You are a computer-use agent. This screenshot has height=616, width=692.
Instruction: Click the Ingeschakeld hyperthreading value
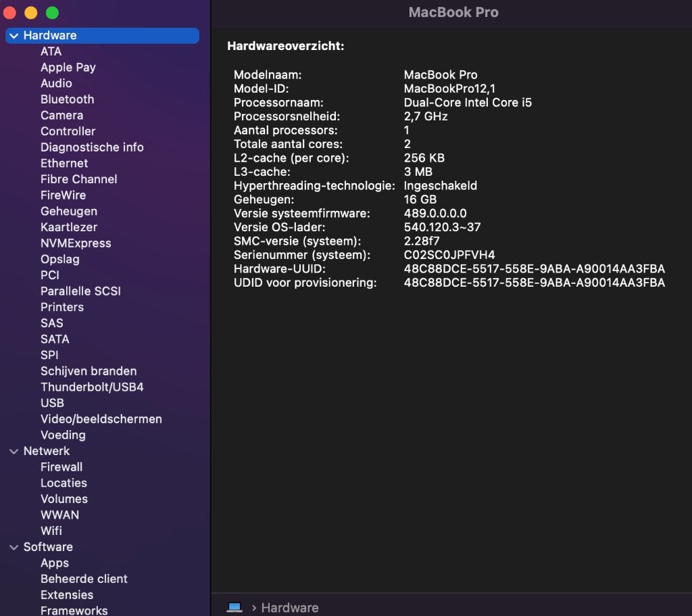(441, 186)
